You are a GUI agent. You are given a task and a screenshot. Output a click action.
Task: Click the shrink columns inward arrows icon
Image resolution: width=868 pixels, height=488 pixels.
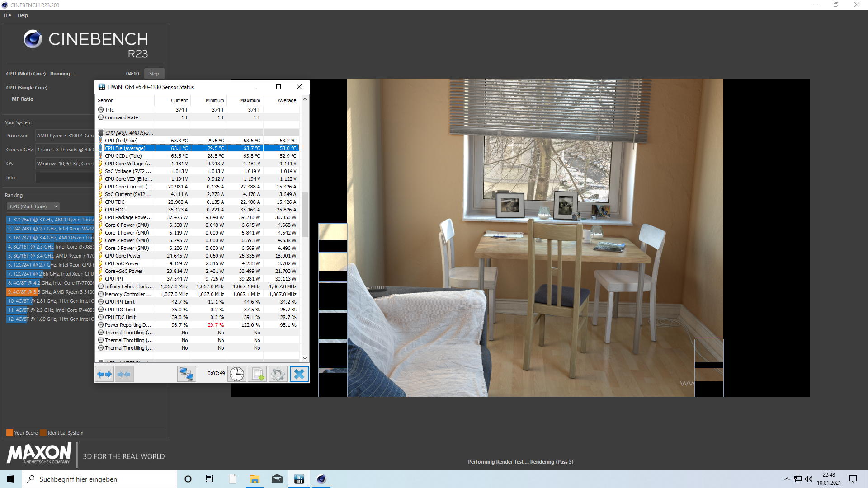click(x=124, y=374)
